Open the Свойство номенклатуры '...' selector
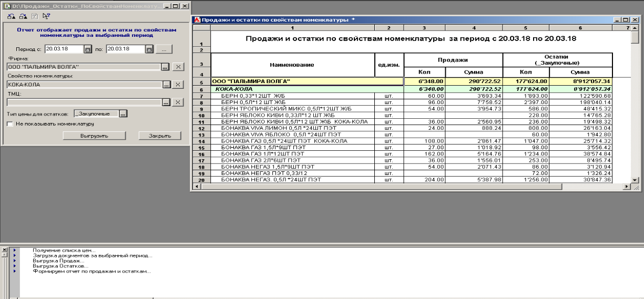This screenshot has height=299, width=644. pyautogui.click(x=166, y=85)
